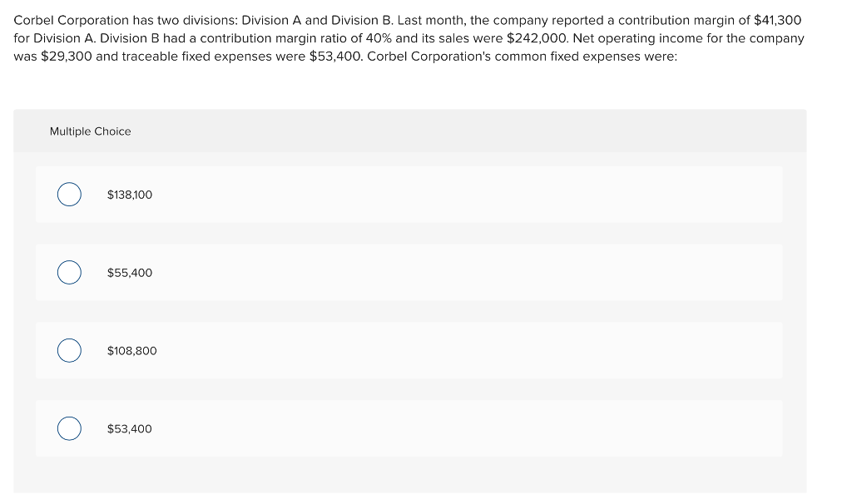
Task: Select the $55,400 radio button
Action: click(x=69, y=272)
